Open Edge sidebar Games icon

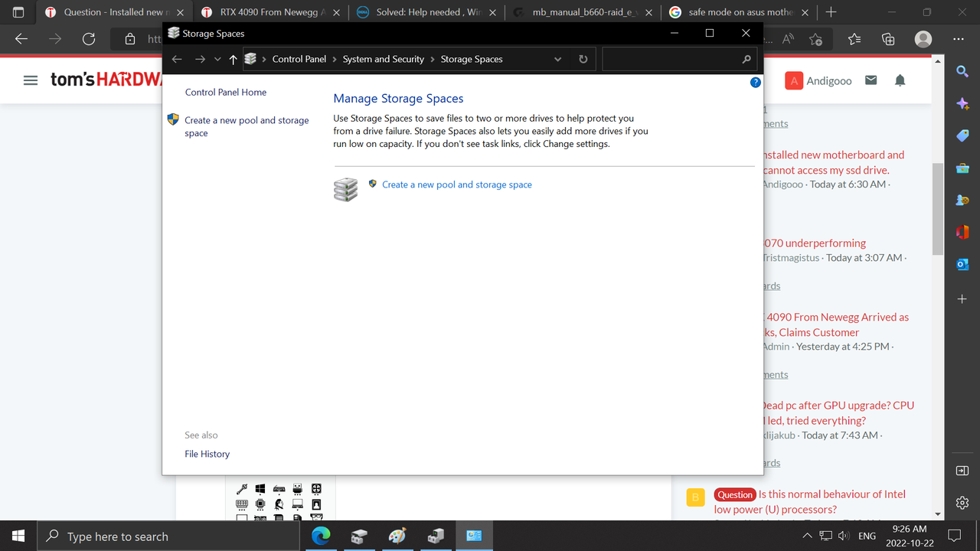(962, 200)
